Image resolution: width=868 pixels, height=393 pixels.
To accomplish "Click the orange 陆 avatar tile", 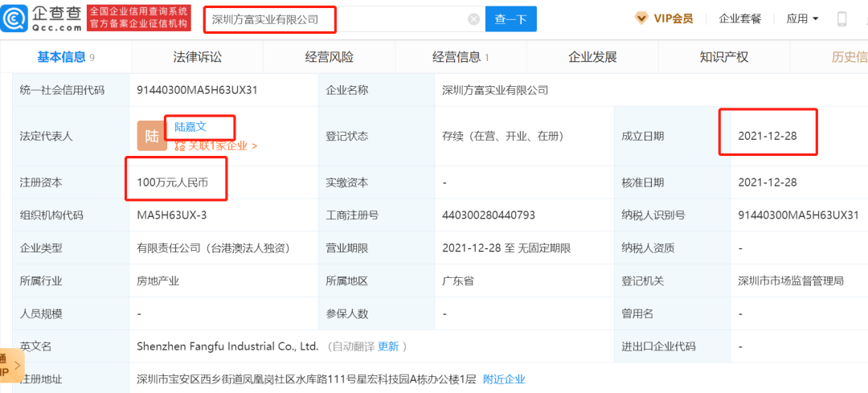I will (x=152, y=136).
